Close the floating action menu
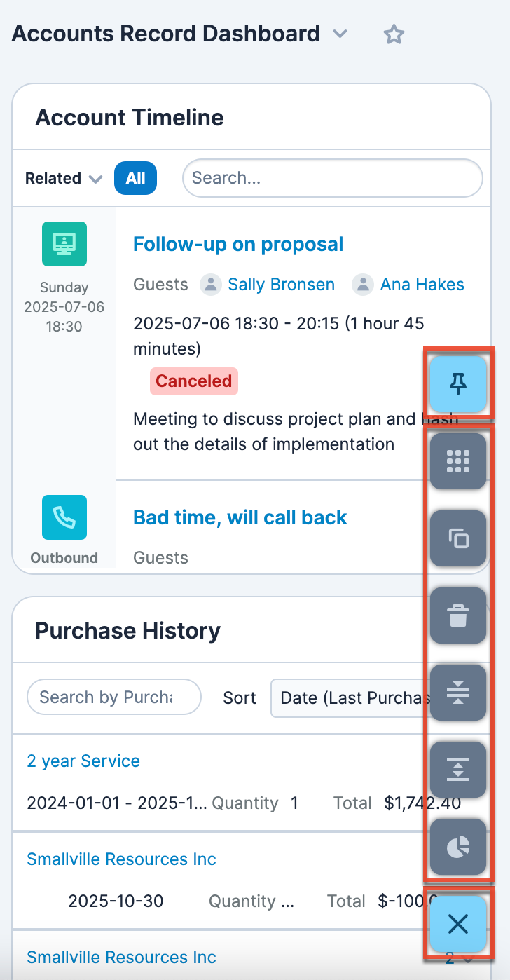This screenshot has height=980, width=510. coord(457,924)
